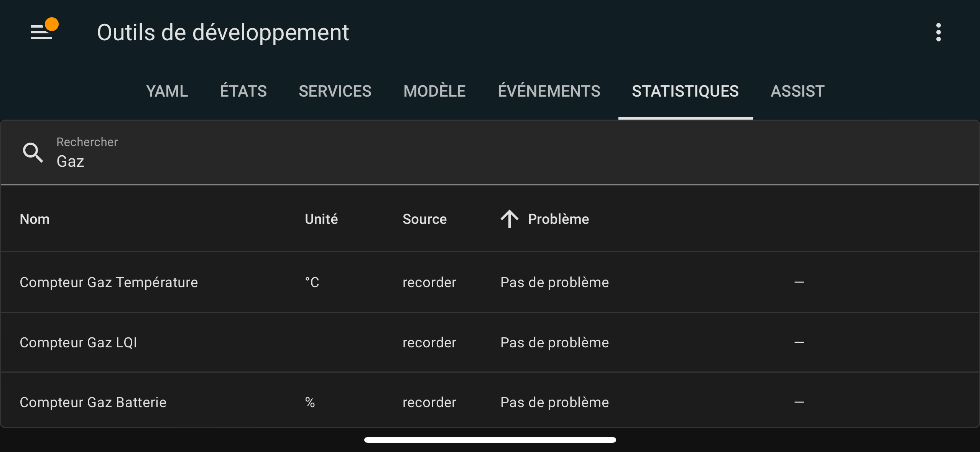Open the sidebar hamburger menu
This screenshot has width=980, height=452.
(41, 32)
